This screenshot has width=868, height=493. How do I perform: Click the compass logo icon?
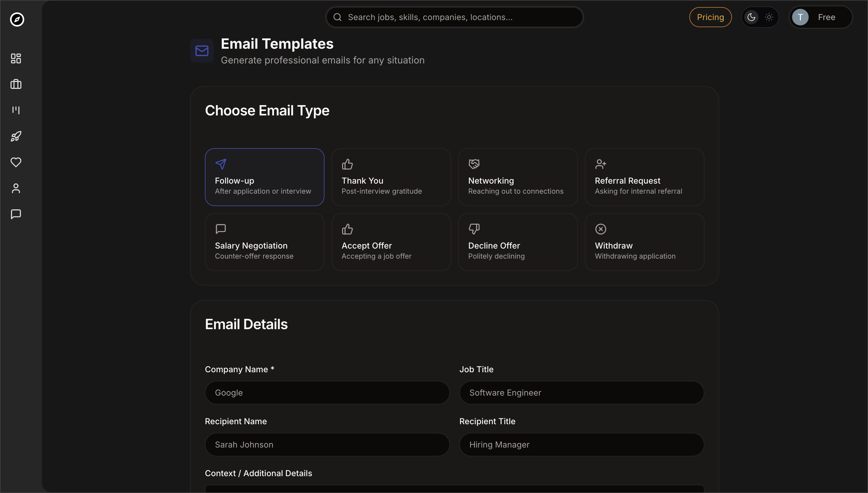[17, 19]
